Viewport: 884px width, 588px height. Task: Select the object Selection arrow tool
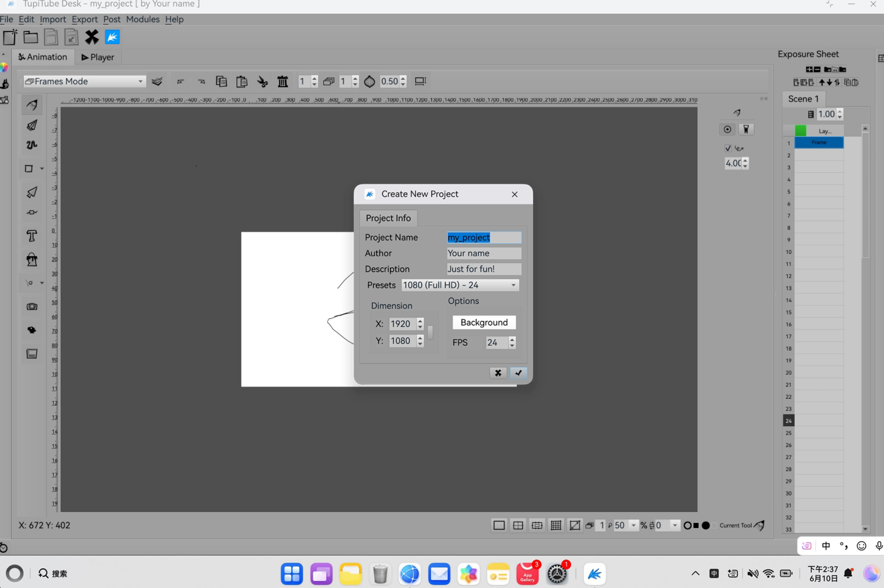(32, 192)
